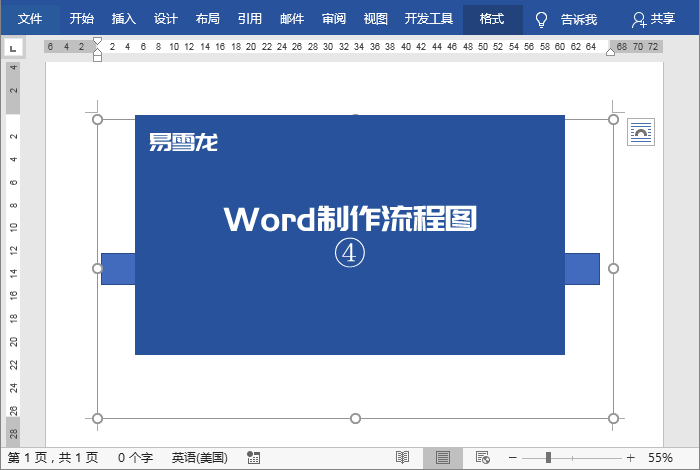Viewport: 700px width, 470px height.
Task: Switch to the 引用 ribbon tab
Action: (250, 19)
